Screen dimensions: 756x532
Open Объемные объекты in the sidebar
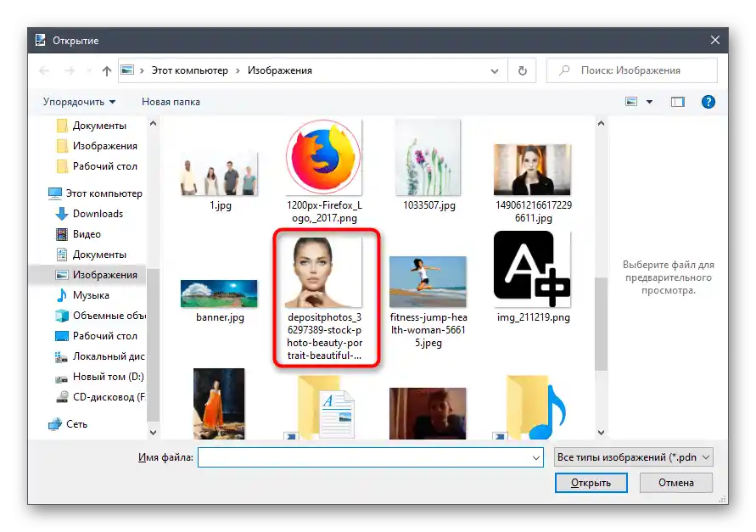pyautogui.click(x=100, y=316)
